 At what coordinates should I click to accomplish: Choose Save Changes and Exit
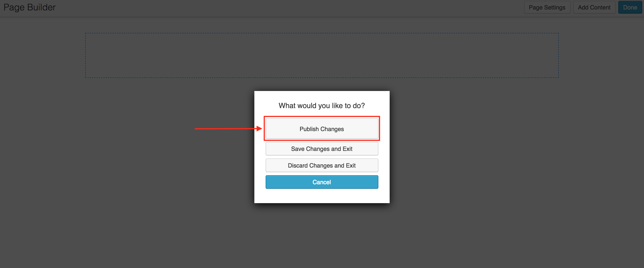click(x=322, y=149)
